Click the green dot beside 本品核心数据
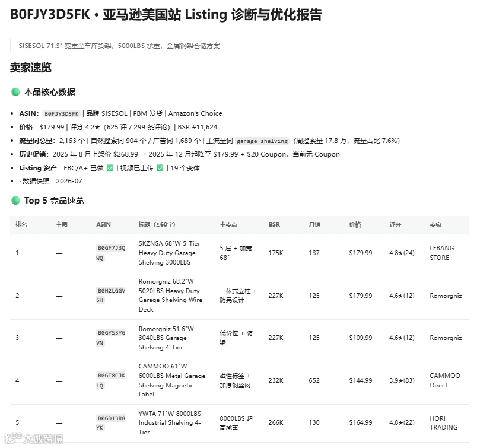Image resolution: width=477 pixels, height=448 pixels. click(15, 92)
